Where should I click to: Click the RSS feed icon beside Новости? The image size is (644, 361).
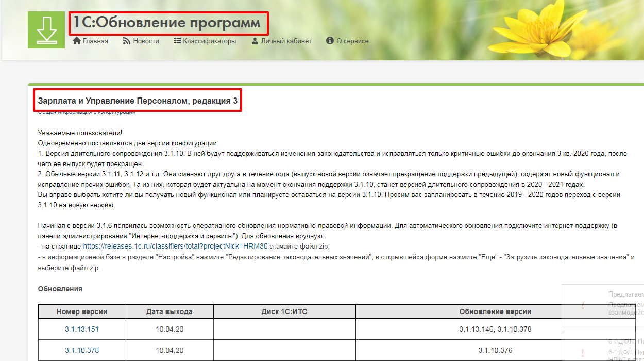(126, 41)
